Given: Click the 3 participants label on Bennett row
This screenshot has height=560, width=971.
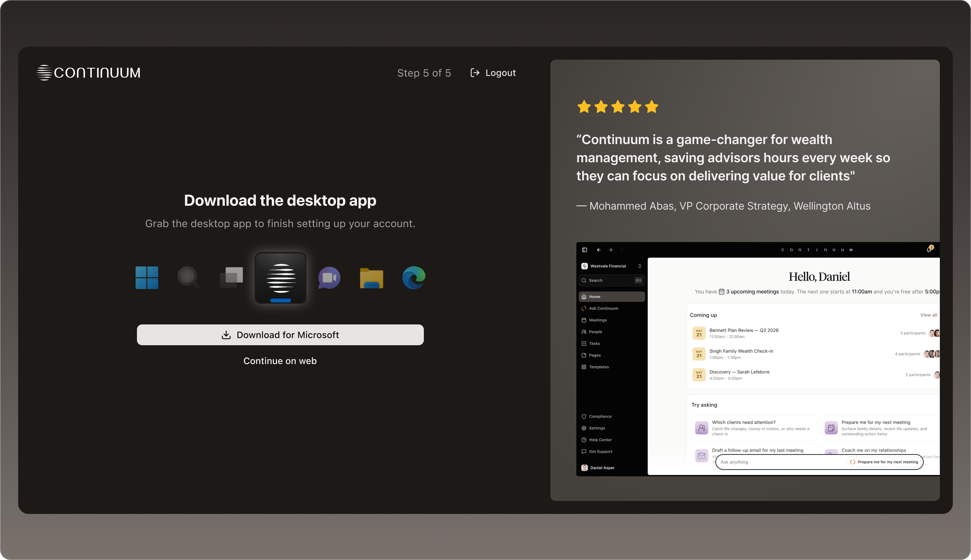Looking at the screenshot, I should 913,333.
